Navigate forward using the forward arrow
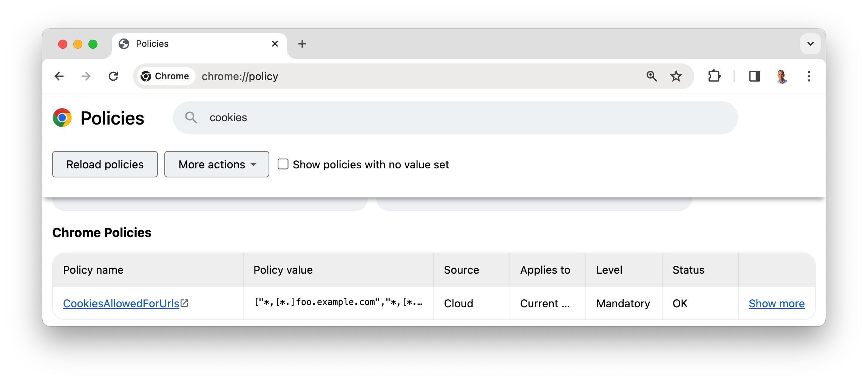 click(x=86, y=76)
